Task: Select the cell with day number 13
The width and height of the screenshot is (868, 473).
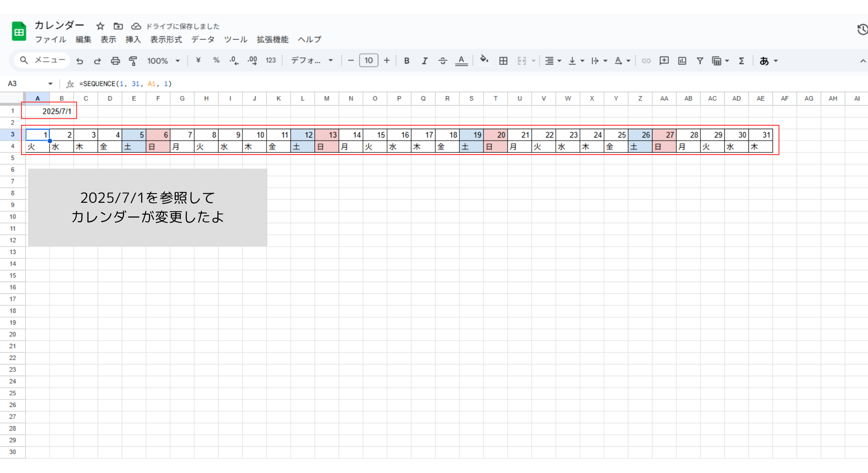Action: (327, 135)
